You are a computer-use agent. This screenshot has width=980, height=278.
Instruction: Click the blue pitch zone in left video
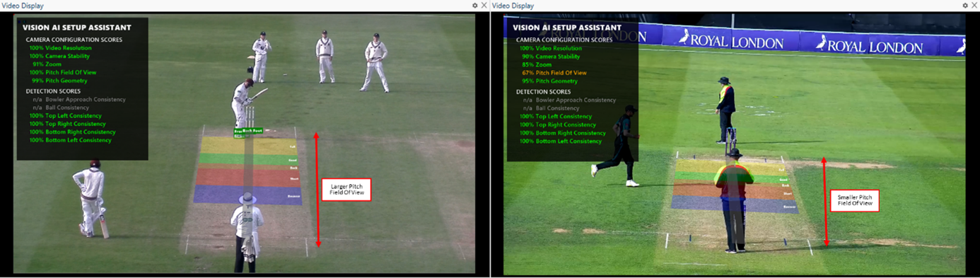247,195
